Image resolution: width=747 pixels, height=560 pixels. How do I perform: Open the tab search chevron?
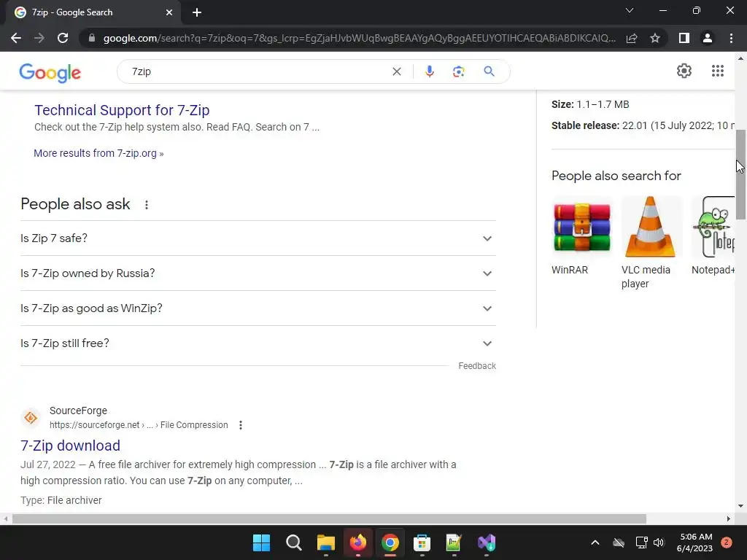point(630,10)
